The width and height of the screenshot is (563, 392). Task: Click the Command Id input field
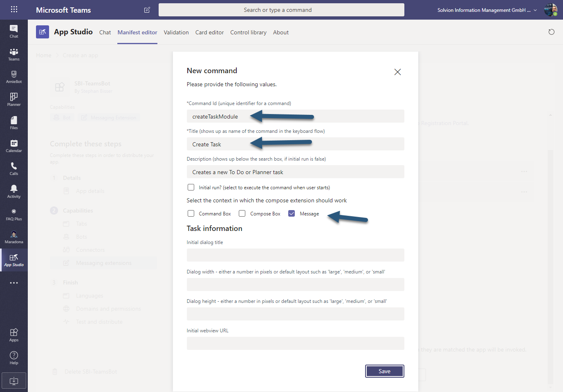tap(296, 116)
